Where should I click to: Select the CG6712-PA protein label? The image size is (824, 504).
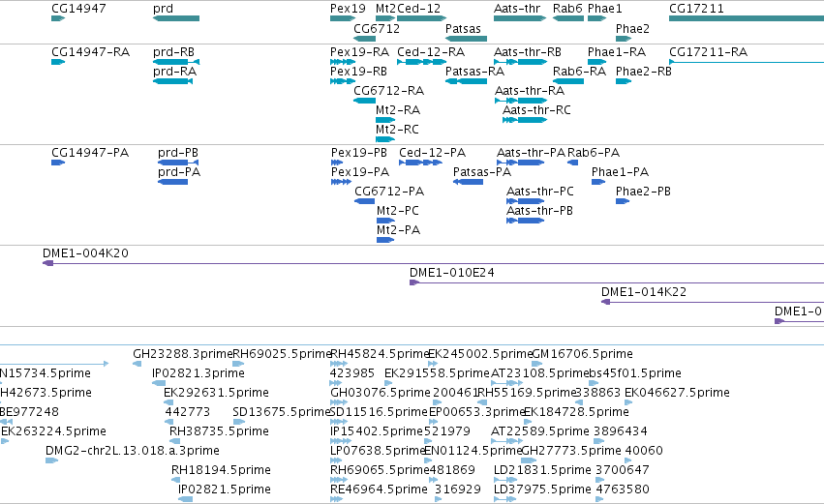[389, 192]
